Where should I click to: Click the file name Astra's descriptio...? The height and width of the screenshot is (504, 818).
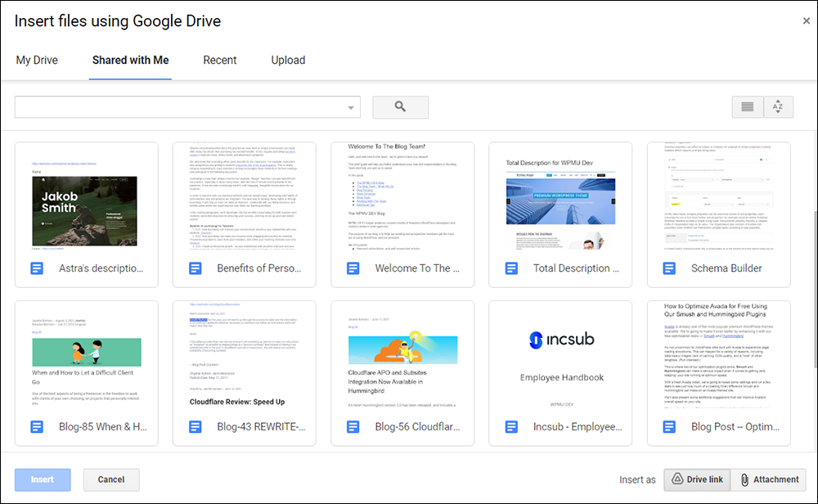101,268
